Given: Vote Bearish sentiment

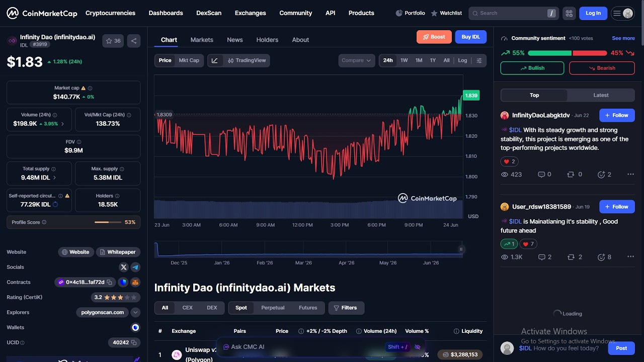Looking at the screenshot, I should (x=602, y=68).
